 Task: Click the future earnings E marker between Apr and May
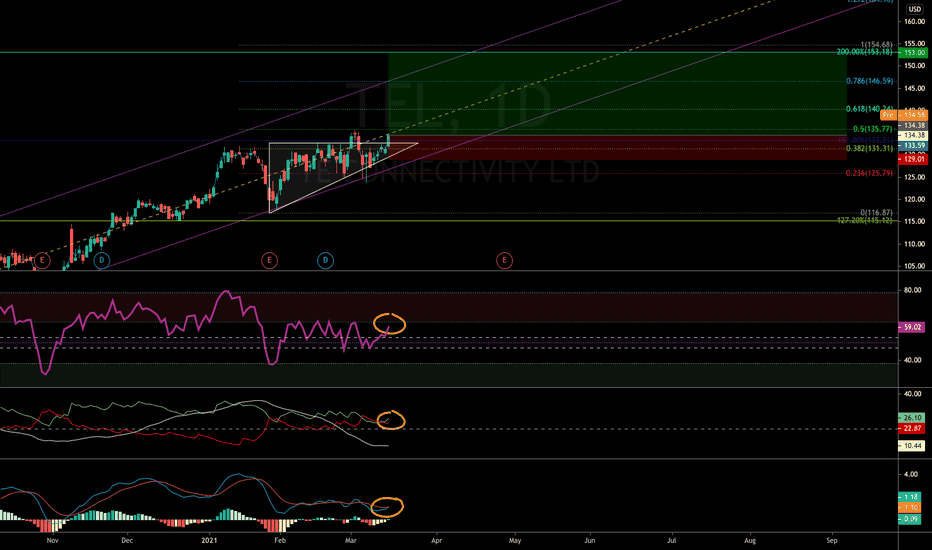pos(505,260)
